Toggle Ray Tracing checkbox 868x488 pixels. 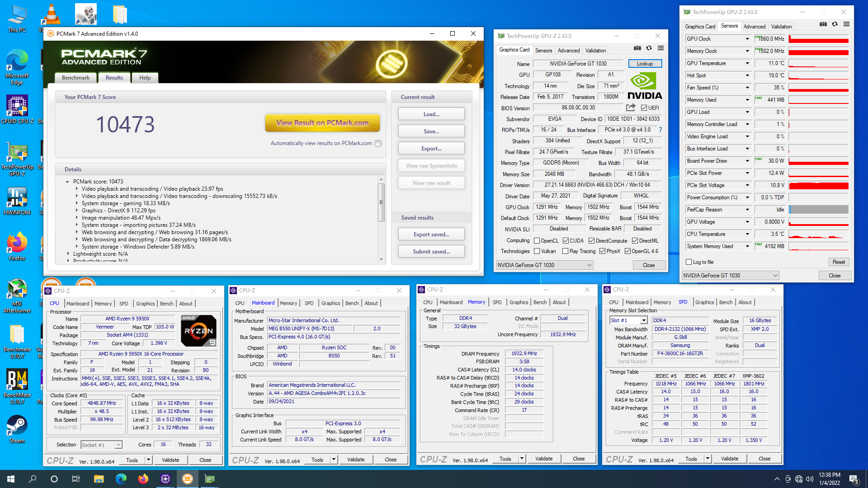[x=565, y=251]
